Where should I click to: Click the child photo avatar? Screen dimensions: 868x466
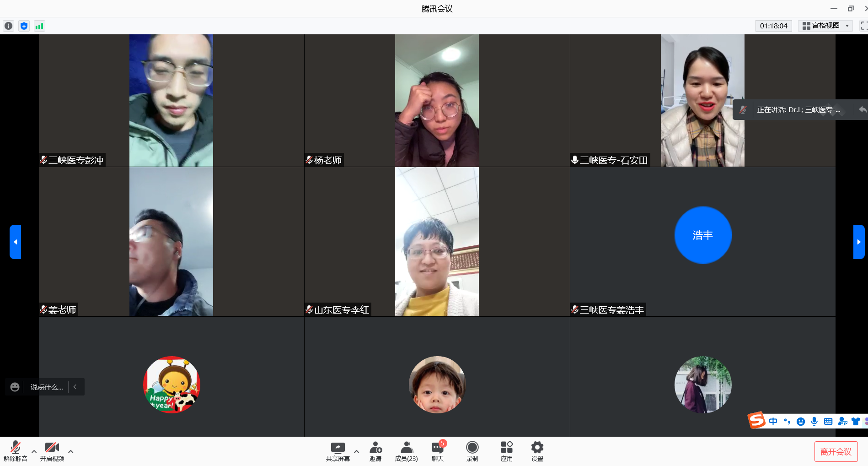[437, 385]
